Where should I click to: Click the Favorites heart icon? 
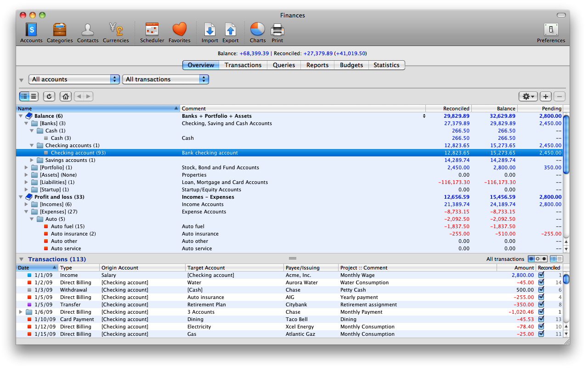[180, 30]
